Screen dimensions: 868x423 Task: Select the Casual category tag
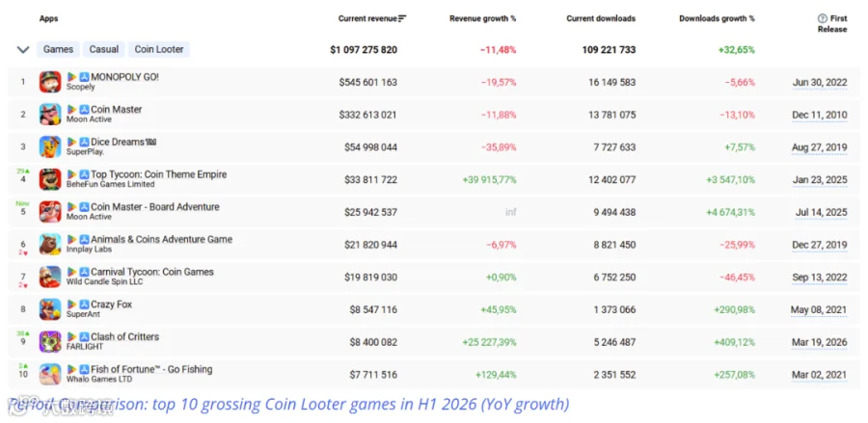pyautogui.click(x=104, y=49)
